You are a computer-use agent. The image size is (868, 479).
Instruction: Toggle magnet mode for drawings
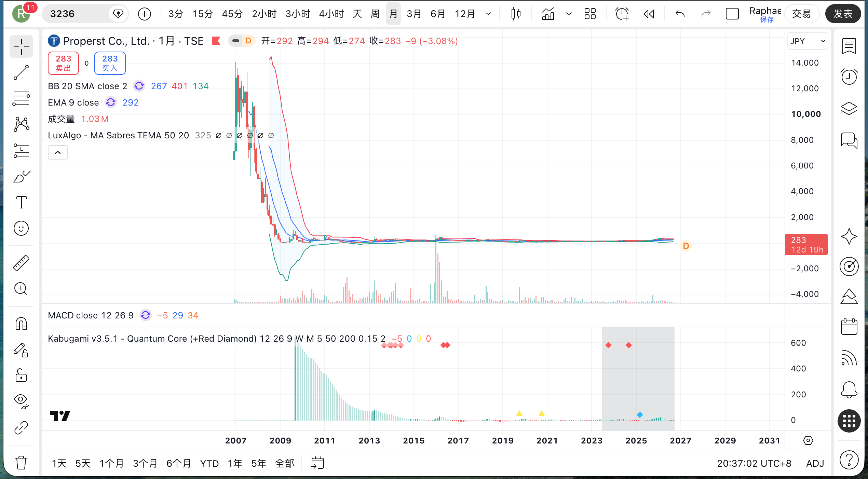[x=21, y=324]
